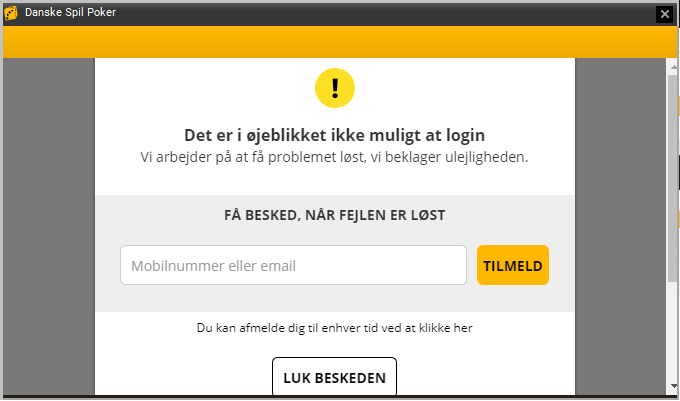Screen dimensions: 680x401
Task: Click the yellow exclamation warning icon
Action: coord(335,88)
